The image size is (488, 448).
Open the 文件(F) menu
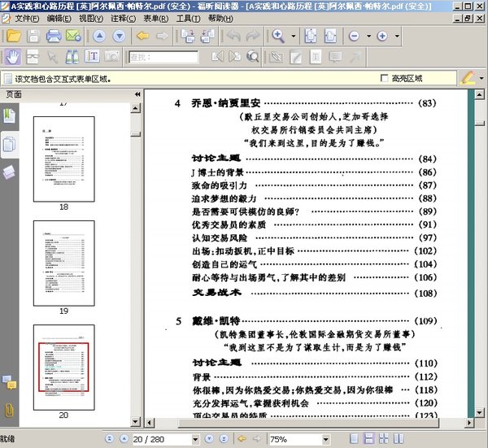tap(27, 19)
